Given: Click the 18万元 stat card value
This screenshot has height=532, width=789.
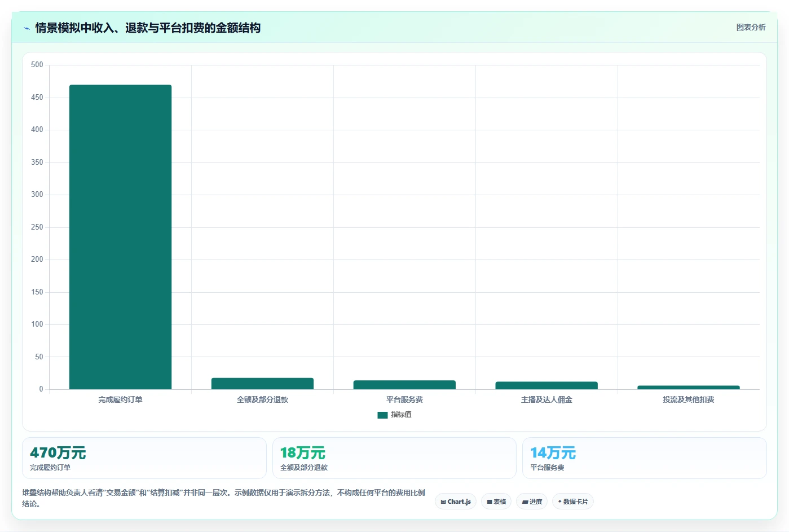Looking at the screenshot, I should pyautogui.click(x=303, y=453).
